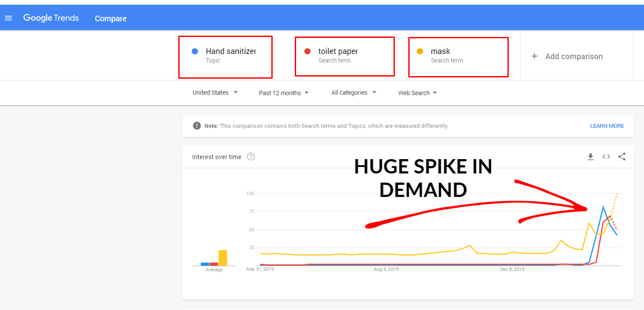Screen dimensions: 644x310
Task: Click the yellow mask average bar
Action: coord(223,258)
